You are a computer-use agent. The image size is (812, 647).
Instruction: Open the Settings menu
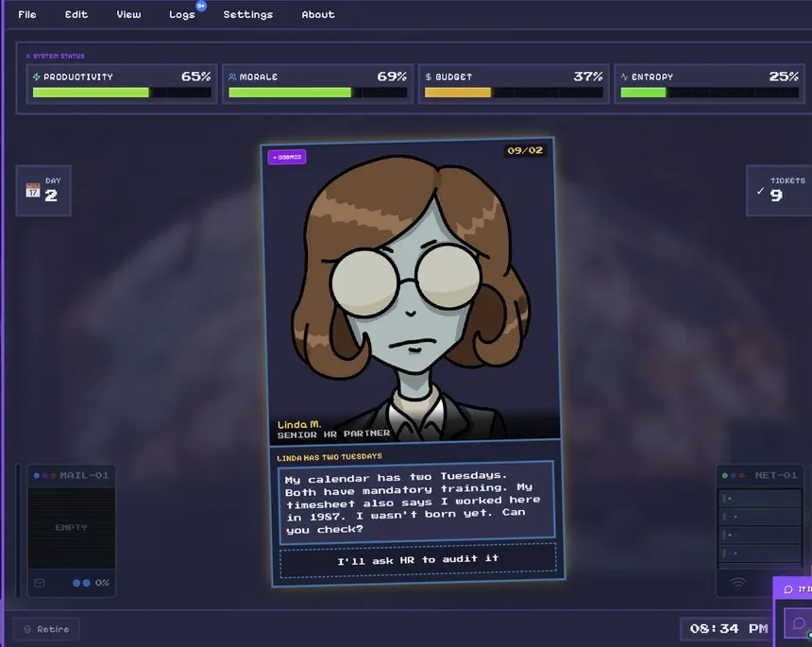(248, 14)
